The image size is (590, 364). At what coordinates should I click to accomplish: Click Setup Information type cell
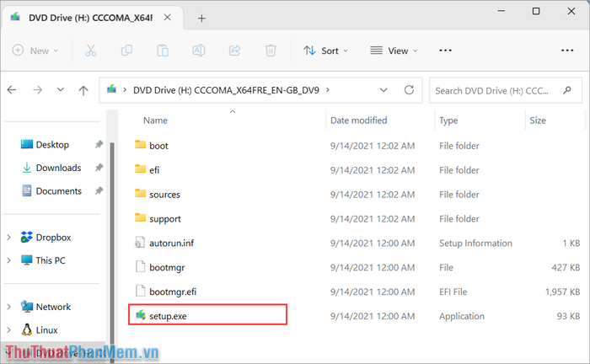tap(475, 243)
